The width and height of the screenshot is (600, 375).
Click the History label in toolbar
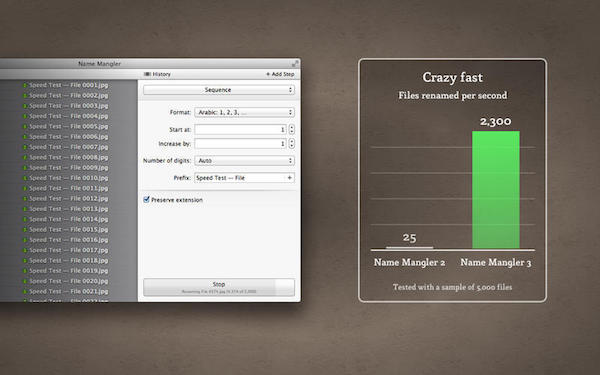tap(161, 74)
